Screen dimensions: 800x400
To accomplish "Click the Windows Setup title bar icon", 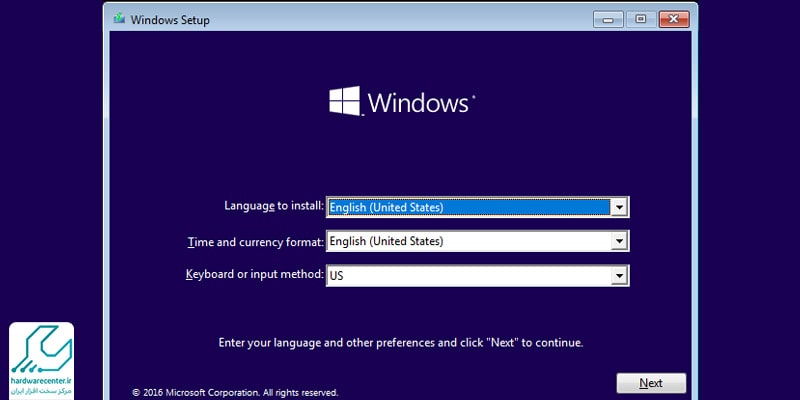I will [119, 19].
